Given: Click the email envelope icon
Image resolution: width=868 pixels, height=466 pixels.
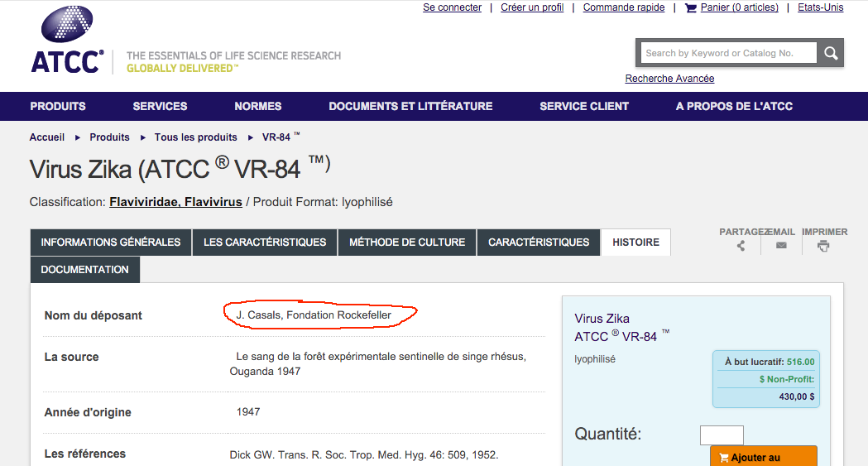Looking at the screenshot, I should (x=781, y=245).
